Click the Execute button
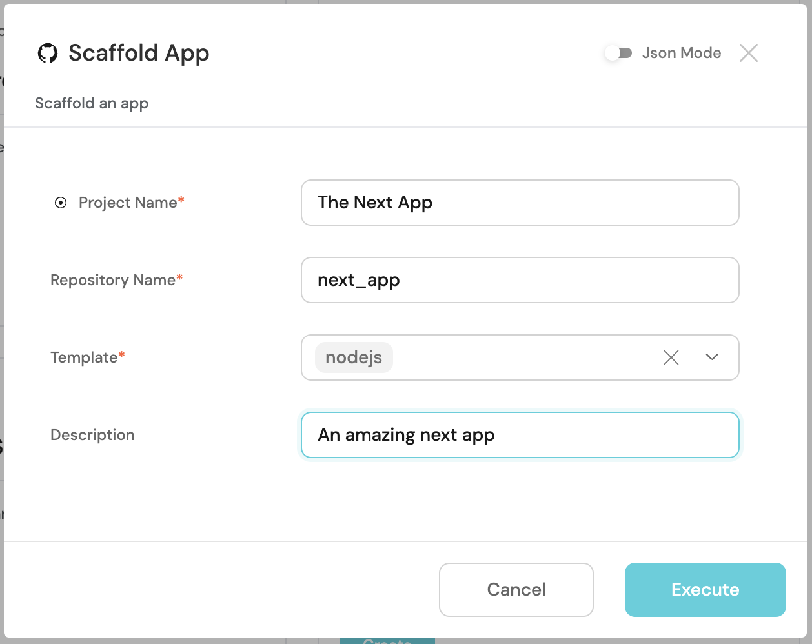The image size is (812, 644). pyautogui.click(x=705, y=590)
